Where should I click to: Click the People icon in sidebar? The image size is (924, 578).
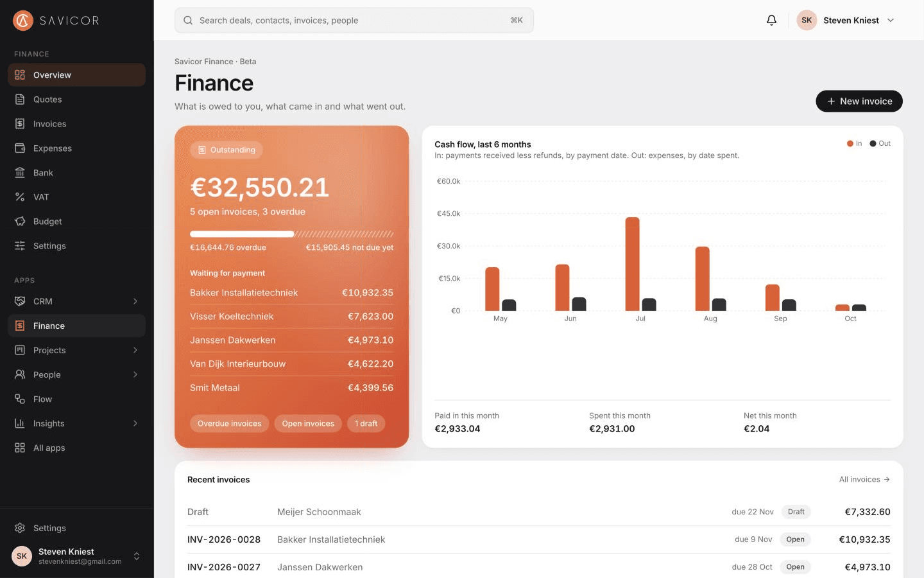20,374
